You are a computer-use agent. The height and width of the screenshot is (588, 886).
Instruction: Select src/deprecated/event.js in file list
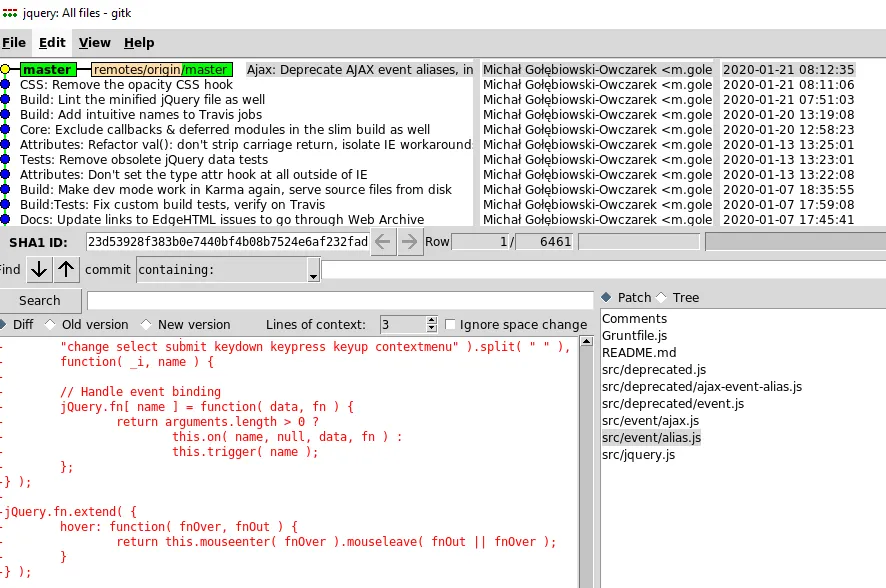(672, 403)
